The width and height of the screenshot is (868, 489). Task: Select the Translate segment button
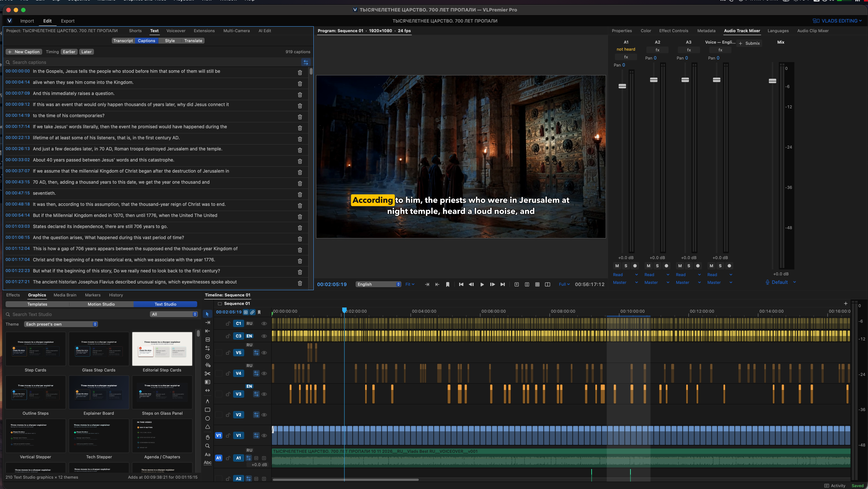pyautogui.click(x=193, y=41)
